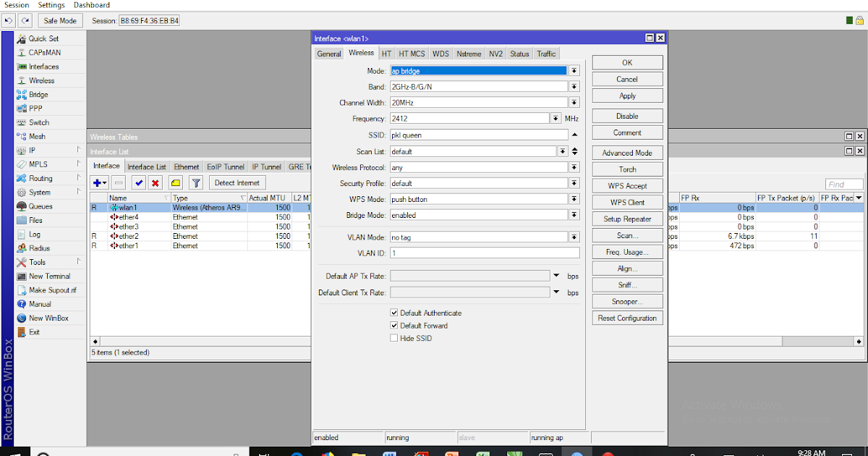Open the Settings menu

tap(51, 5)
